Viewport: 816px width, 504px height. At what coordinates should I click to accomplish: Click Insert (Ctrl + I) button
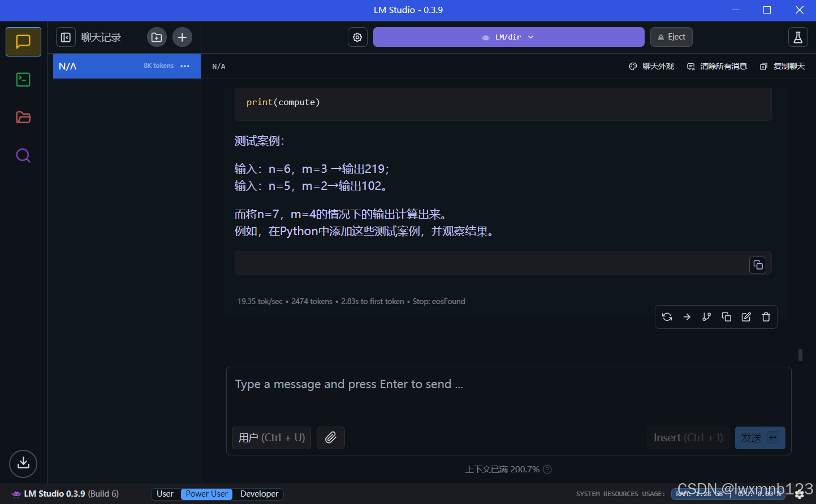click(x=688, y=437)
